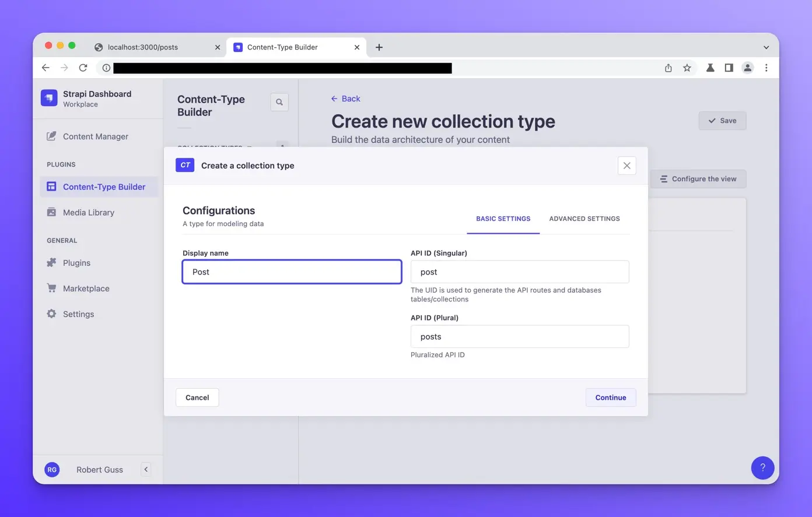Click the API ID (Singular) field
Screen dimensions: 812x517
point(520,272)
